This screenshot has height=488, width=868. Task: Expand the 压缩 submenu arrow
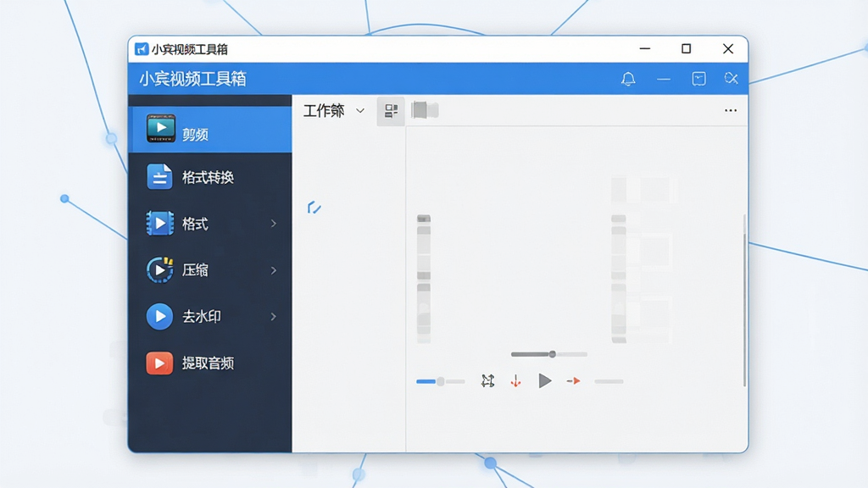[x=274, y=270]
